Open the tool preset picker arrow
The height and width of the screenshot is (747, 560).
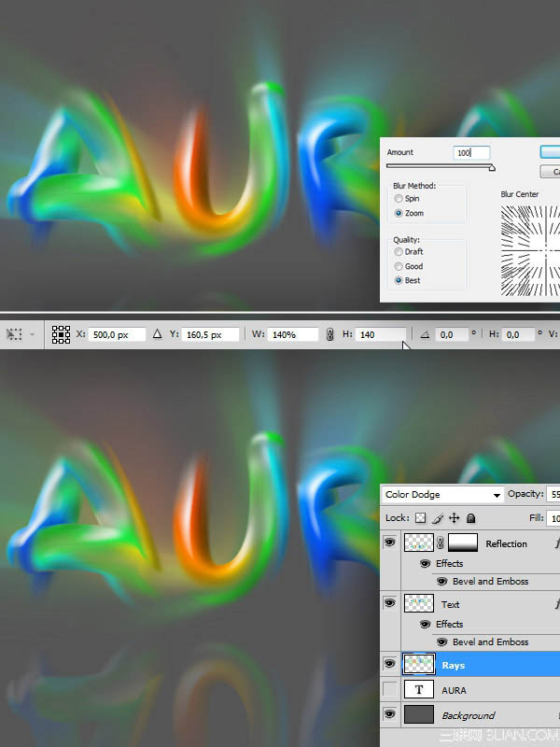pyautogui.click(x=32, y=334)
